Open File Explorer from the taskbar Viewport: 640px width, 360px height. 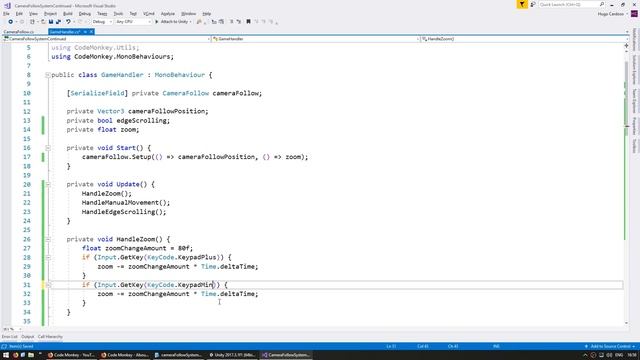point(31,355)
